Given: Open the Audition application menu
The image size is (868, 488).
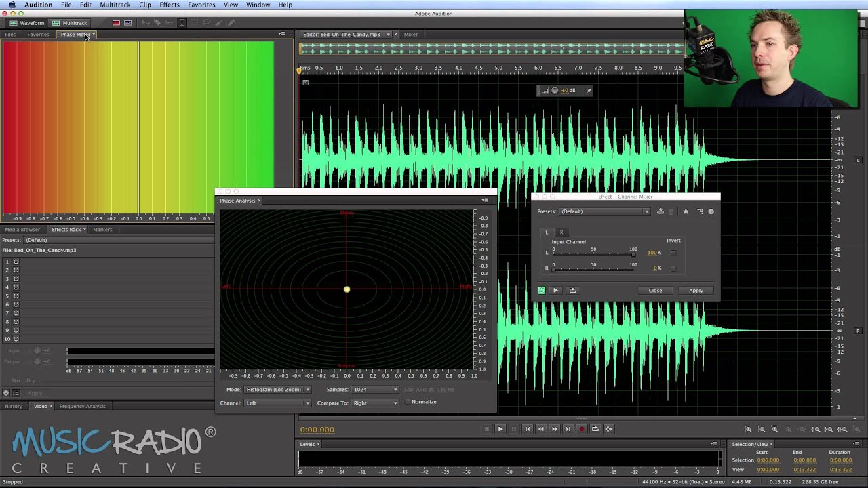Looking at the screenshot, I should click(x=38, y=5).
